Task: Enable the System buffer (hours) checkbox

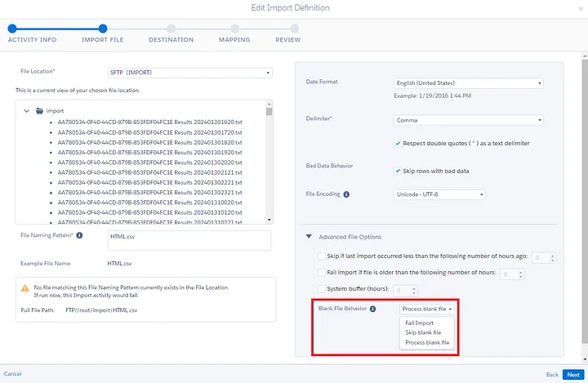Action: pos(322,289)
